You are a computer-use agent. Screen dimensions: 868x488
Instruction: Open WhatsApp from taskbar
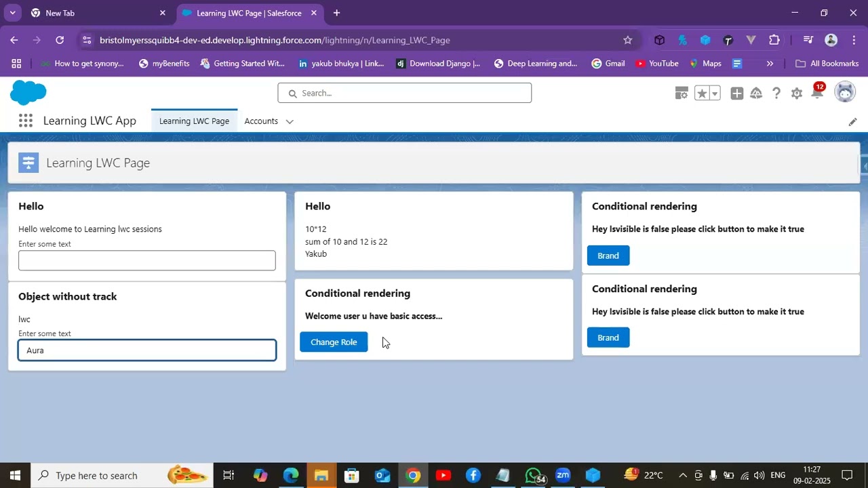click(x=534, y=475)
